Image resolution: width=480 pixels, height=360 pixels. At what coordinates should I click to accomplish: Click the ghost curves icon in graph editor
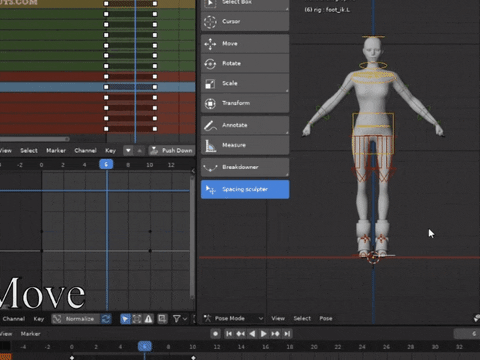click(x=162, y=319)
